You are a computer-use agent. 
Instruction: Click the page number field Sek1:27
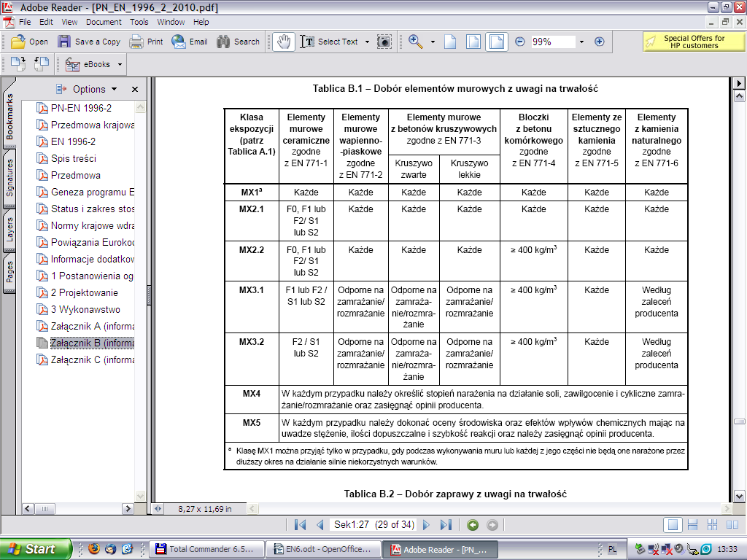coord(374,525)
